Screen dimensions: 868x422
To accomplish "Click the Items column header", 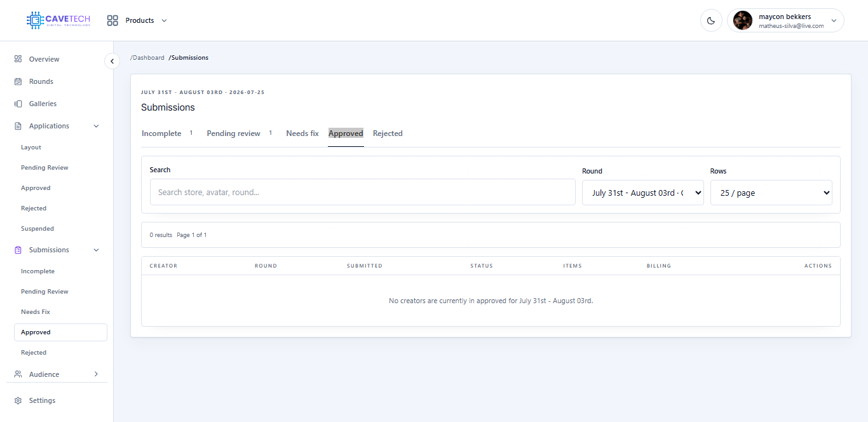I will coord(573,266).
